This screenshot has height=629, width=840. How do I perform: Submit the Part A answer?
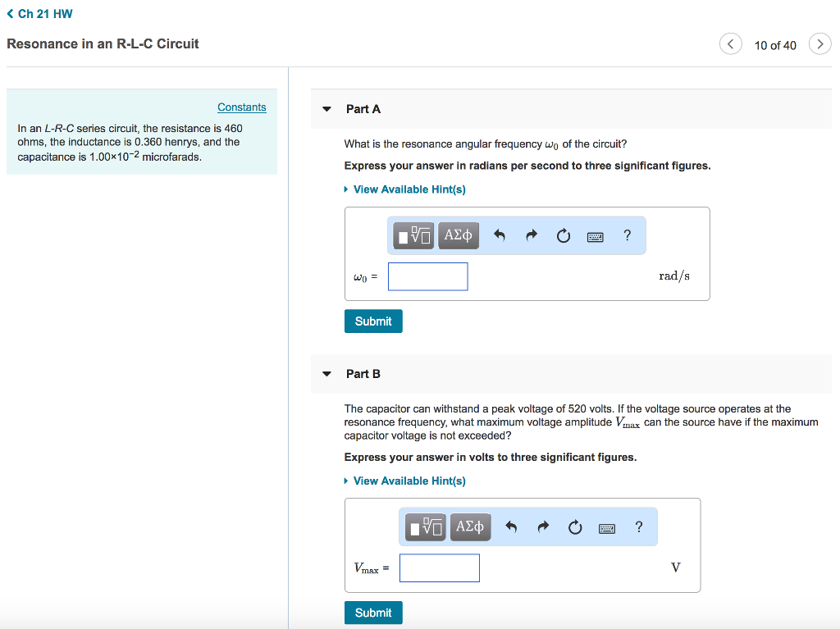coord(373,321)
